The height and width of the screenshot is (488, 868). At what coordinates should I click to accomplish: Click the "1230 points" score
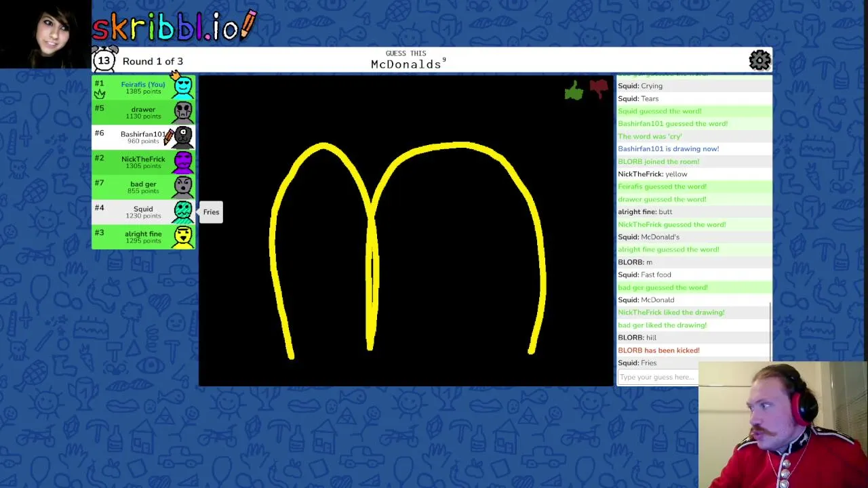tap(143, 216)
